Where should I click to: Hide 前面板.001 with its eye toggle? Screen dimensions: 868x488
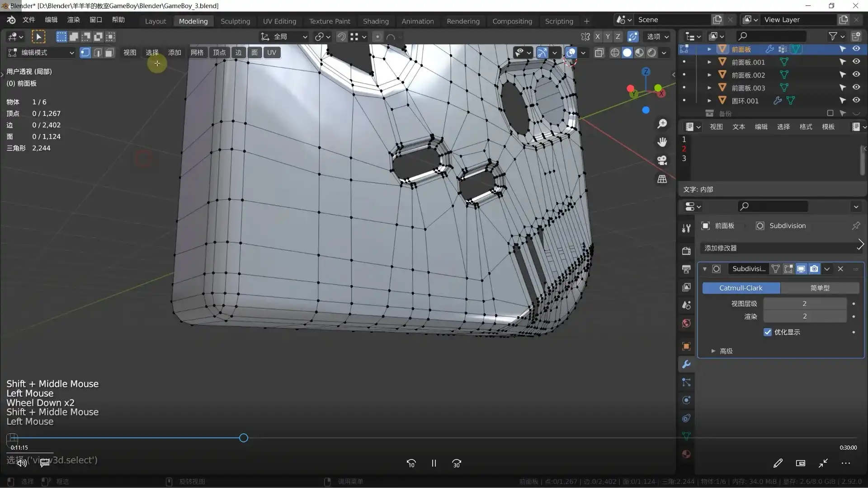(x=857, y=62)
